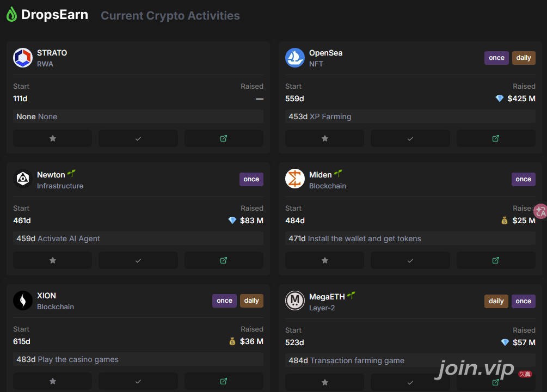Favorite XION using the star icon
The image size is (547, 392).
click(x=53, y=381)
